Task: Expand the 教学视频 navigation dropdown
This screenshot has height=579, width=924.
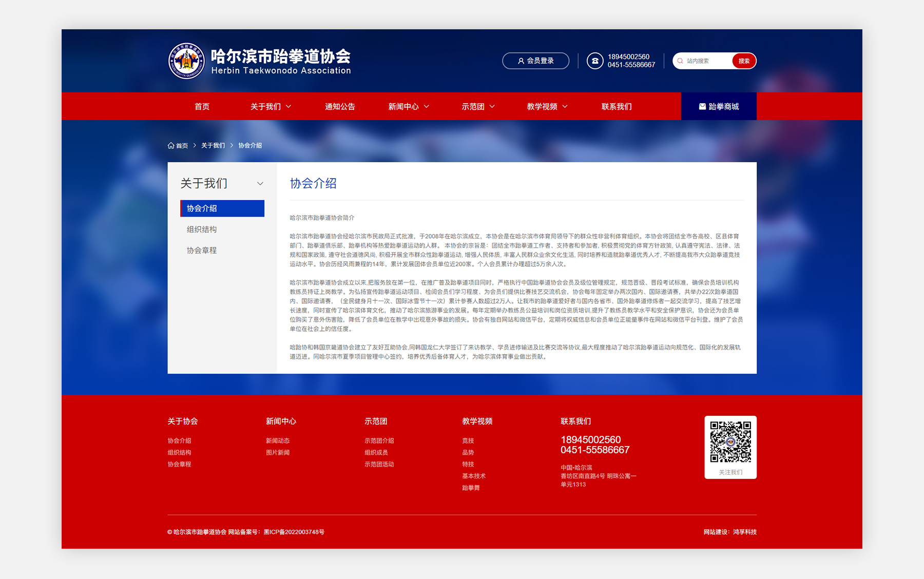Action: [x=547, y=106]
